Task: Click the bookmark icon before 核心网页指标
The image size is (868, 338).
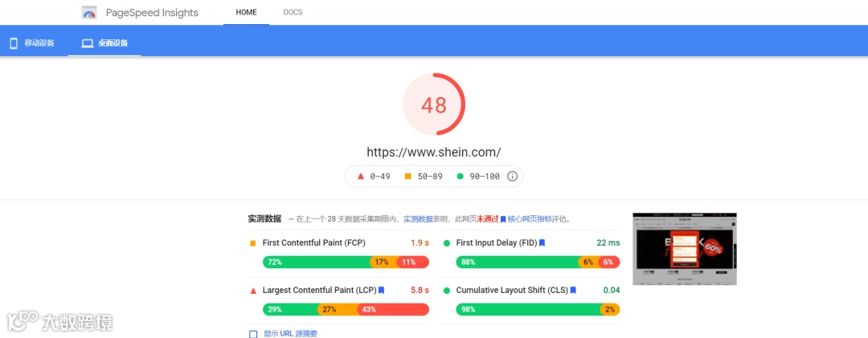Action: [x=502, y=219]
